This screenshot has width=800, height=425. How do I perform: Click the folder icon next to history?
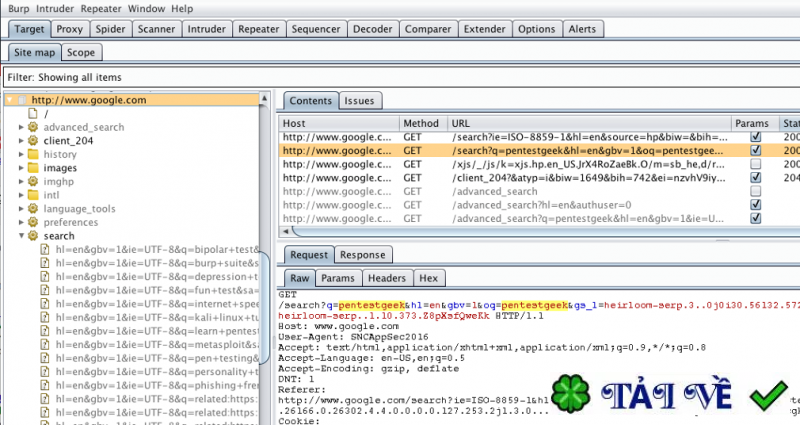(x=33, y=154)
